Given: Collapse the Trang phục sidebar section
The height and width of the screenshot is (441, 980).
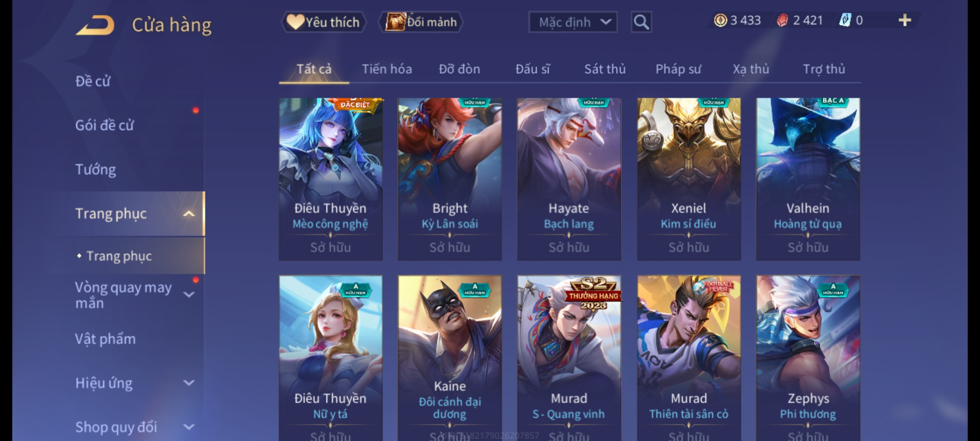Looking at the screenshot, I should coord(189,214).
